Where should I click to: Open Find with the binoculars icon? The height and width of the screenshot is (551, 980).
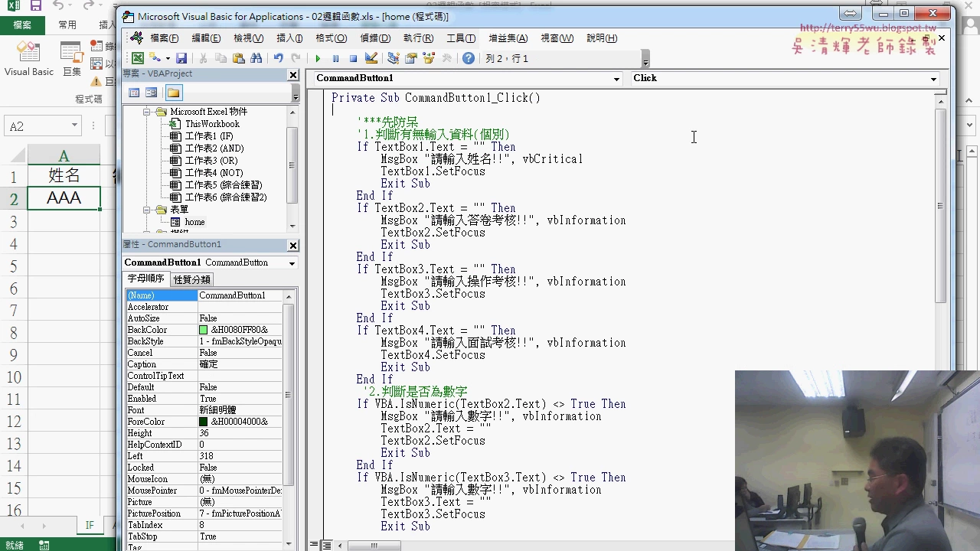256,58
